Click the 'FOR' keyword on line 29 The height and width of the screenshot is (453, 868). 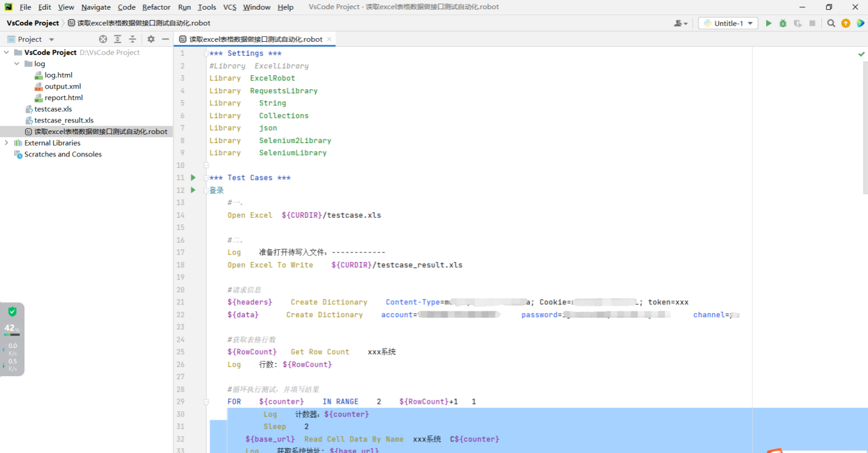(x=234, y=401)
